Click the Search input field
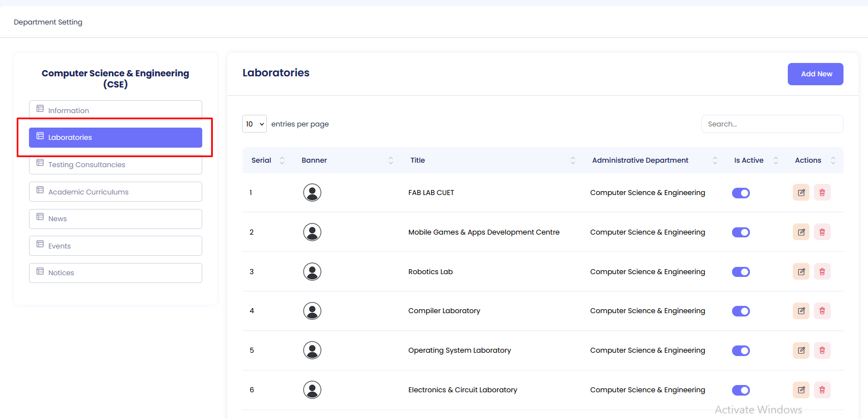The width and height of the screenshot is (868, 419). point(772,124)
